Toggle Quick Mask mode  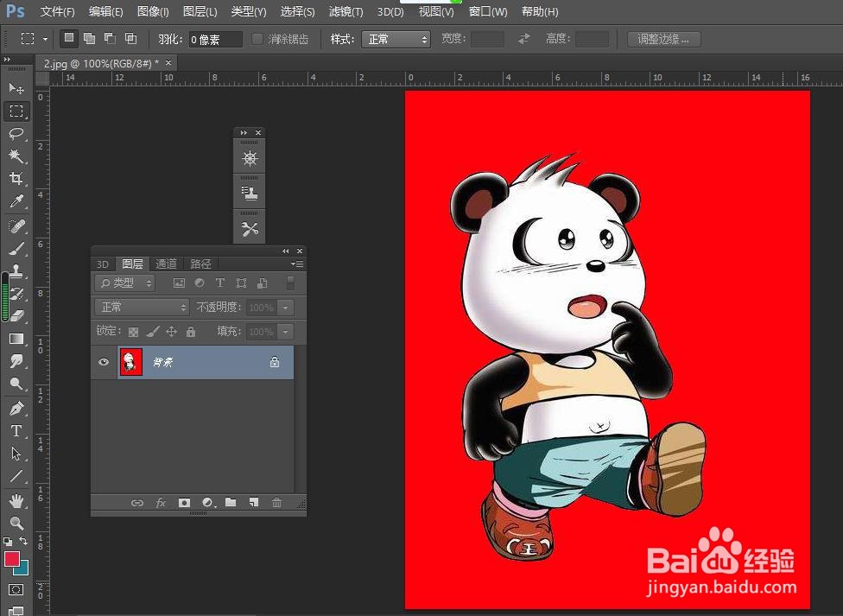[x=16, y=589]
